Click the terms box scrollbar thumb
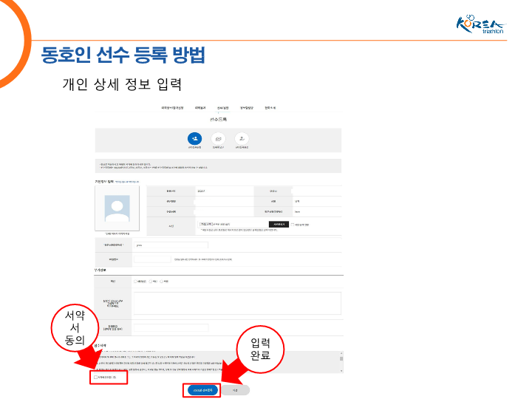Image resolution: width=532 pixels, height=399 pixels. coord(341,358)
